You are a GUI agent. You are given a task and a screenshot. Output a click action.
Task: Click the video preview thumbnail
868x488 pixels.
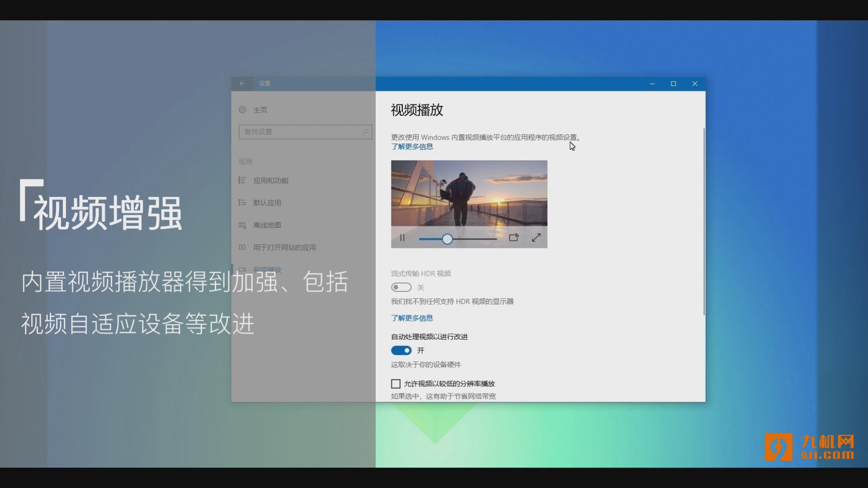tap(469, 193)
